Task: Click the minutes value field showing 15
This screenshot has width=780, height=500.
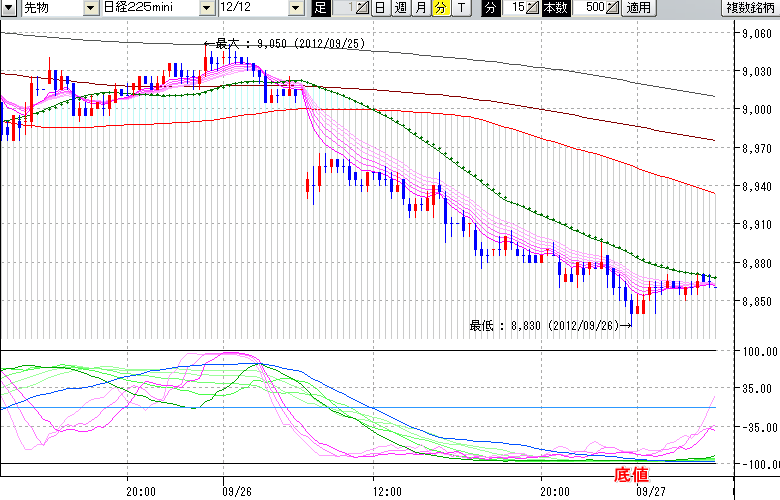Action: pos(514,8)
